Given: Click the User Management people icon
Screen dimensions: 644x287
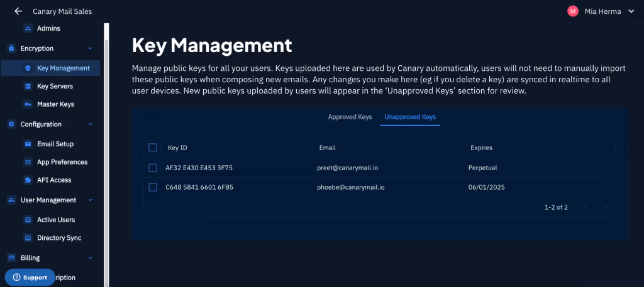Looking at the screenshot, I should (11, 200).
